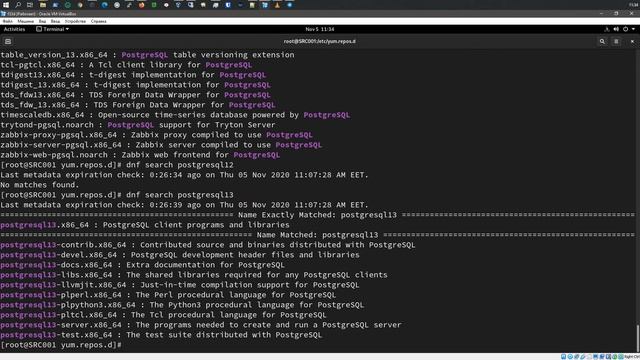Image resolution: width=640 pixels, height=360 pixels.
Task: Click 'Name Exactly Matched: postgresql13' header
Action: 317,215
